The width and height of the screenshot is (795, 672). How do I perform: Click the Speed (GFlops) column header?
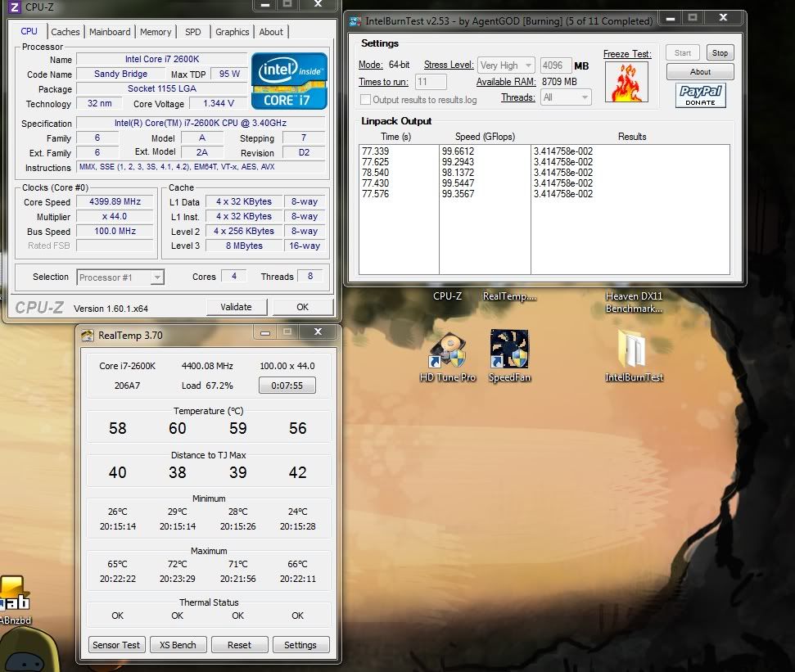click(485, 137)
